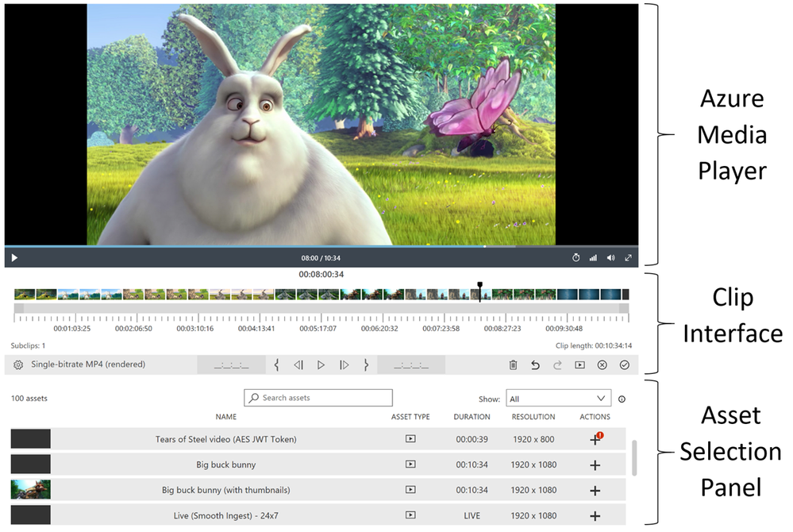The height and width of the screenshot is (532, 793).
Task: Cancel the clip with X circle
Action: click(602, 364)
